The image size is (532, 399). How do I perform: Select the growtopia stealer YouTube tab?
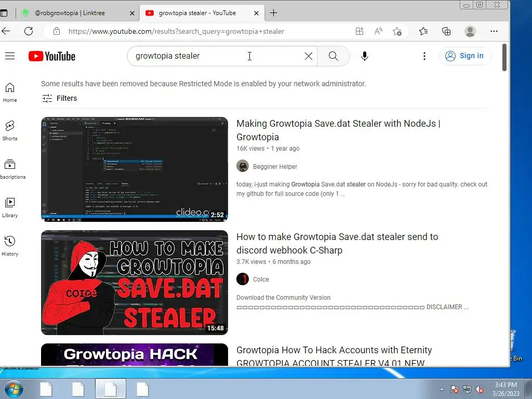(x=197, y=13)
